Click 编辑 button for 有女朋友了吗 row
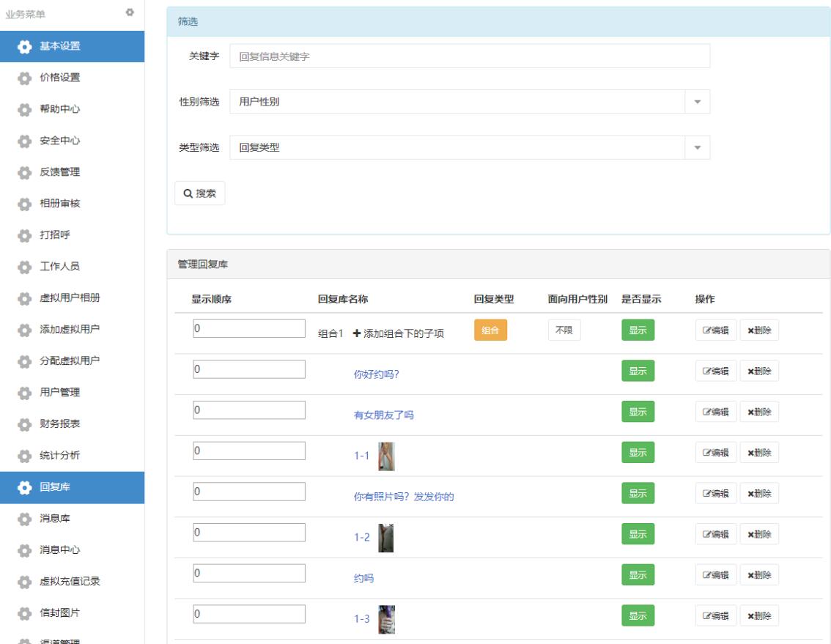The height and width of the screenshot is (644, 831). [x=716, y=412]
